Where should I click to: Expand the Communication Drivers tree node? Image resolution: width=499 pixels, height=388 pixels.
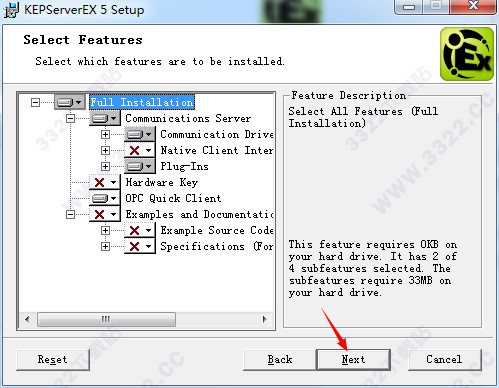(105, 134)
